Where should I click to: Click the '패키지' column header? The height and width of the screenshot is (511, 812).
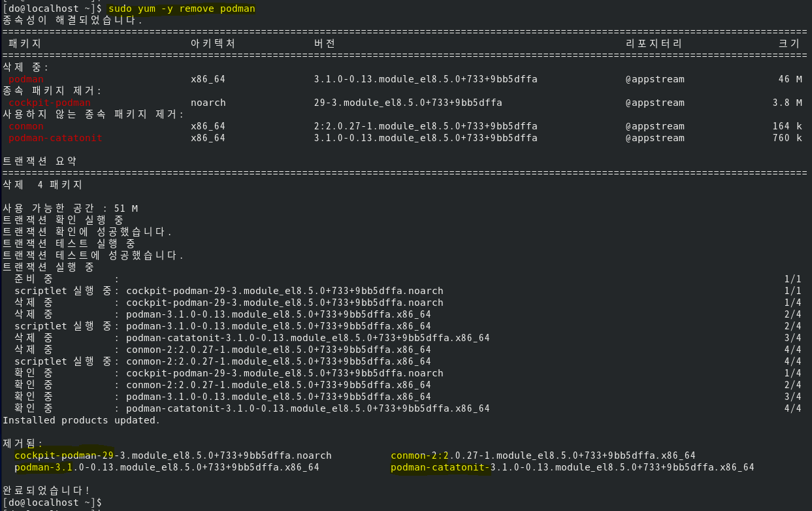coord(25,44)
